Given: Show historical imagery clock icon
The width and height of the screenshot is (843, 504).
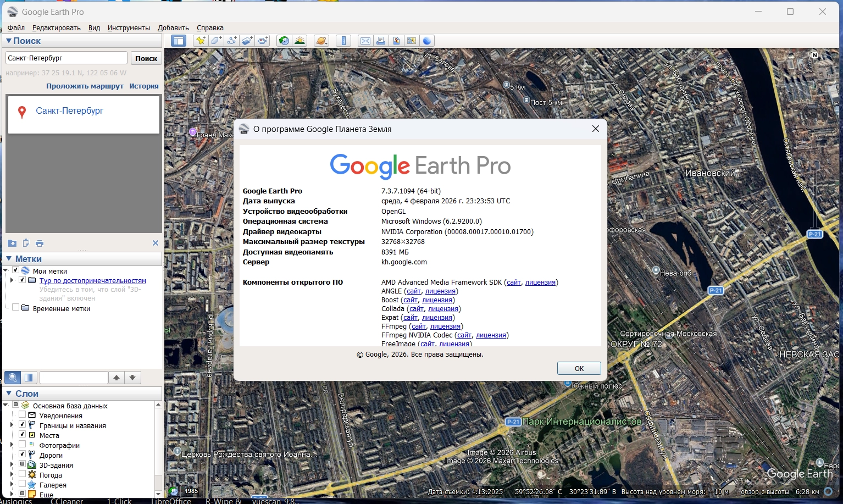Looking at the screenshot, I should coord(284,41).
